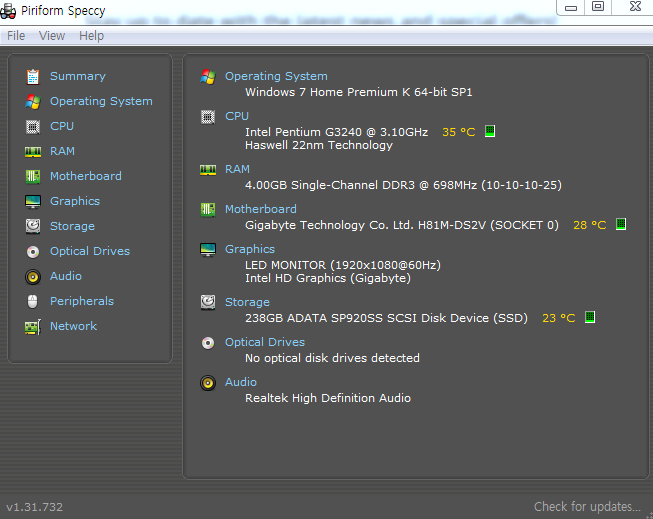Open Audio section from the sidebar

coord(66,276)
